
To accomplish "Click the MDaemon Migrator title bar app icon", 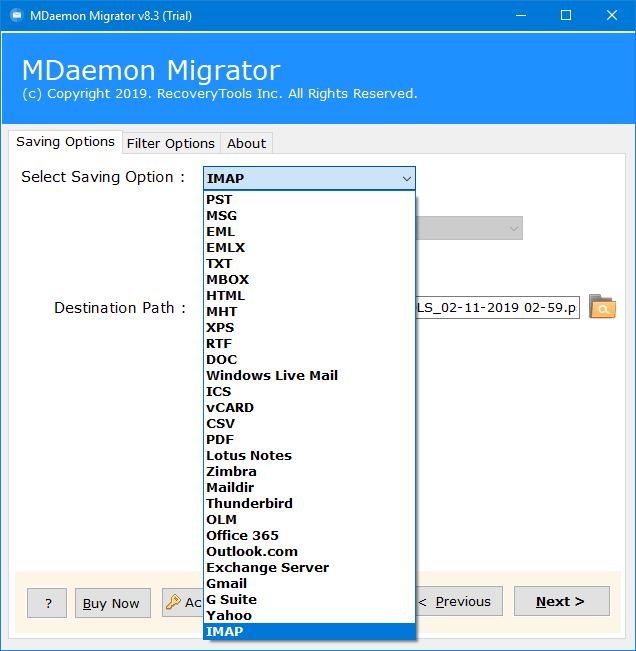I will [x=17, y=15].
